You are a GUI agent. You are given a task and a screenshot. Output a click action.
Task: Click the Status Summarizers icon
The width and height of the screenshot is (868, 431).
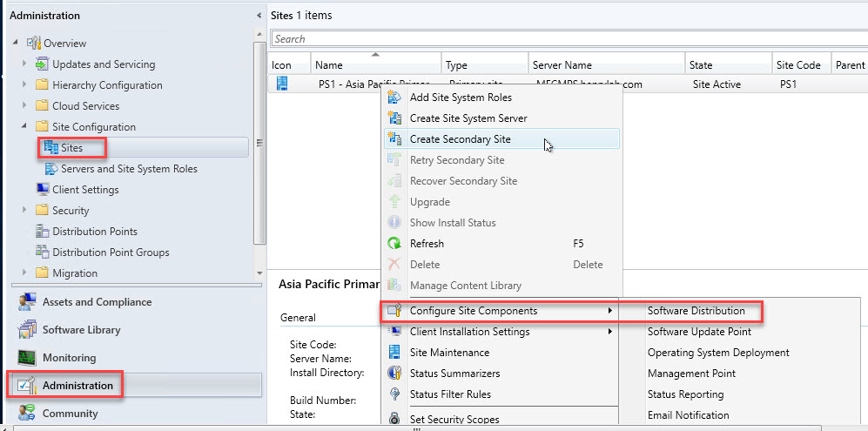tap(394, 374)
